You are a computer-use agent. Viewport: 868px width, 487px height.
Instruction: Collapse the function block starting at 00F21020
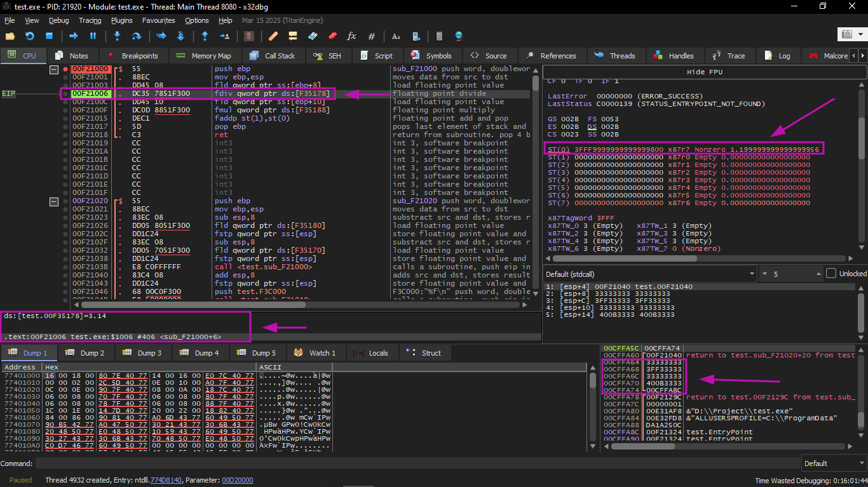[54, 201]
